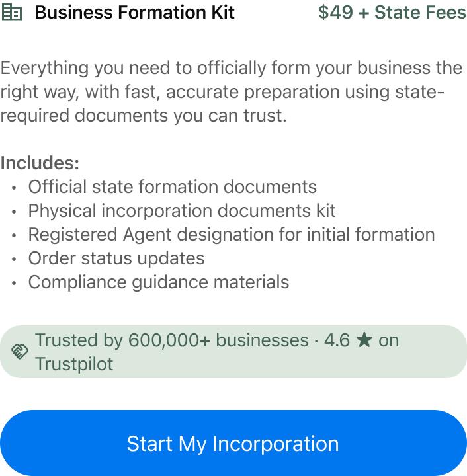Click the bullet before Compliance guidance materials
The image size is (467, 476).
pyautogui.click(x=14, y=283)
